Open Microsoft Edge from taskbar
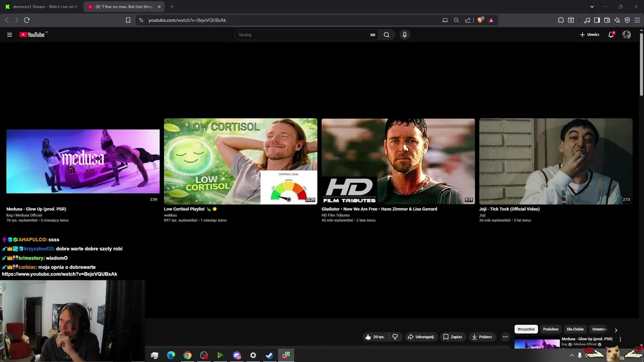The width and height of the screenshot is (644, 362). pyautogui.click(x=171, y=355)
